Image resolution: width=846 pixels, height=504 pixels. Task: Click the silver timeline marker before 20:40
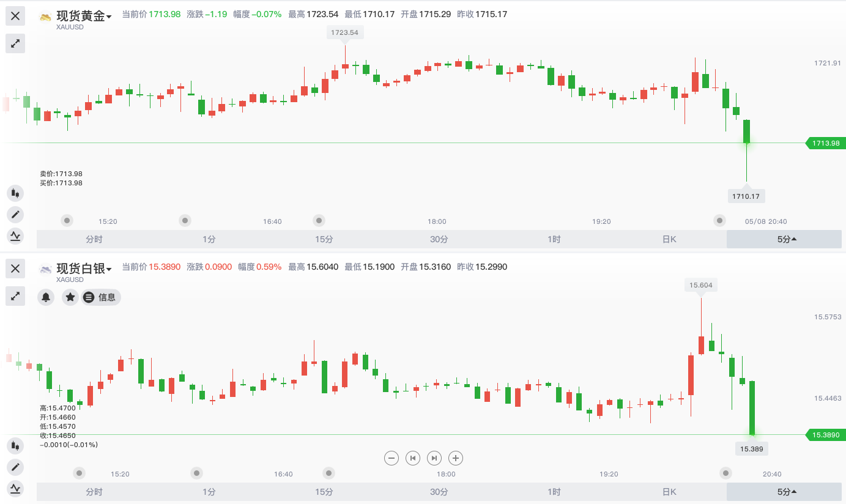(725, 473)
